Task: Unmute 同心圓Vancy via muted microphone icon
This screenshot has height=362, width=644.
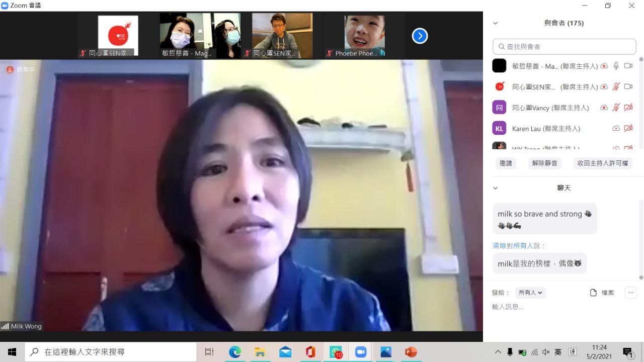Action: pyautogui.click(x=616, y=108)
